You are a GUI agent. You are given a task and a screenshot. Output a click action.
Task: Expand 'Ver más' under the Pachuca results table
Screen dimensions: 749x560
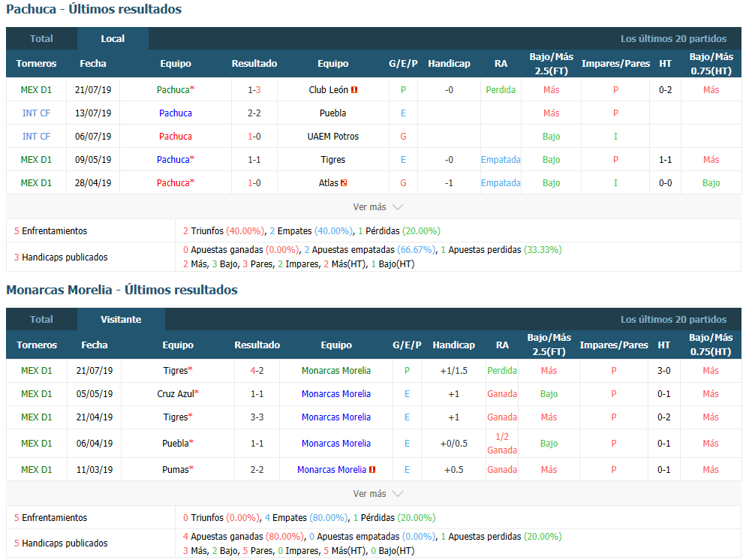click(x=378, y=207)
